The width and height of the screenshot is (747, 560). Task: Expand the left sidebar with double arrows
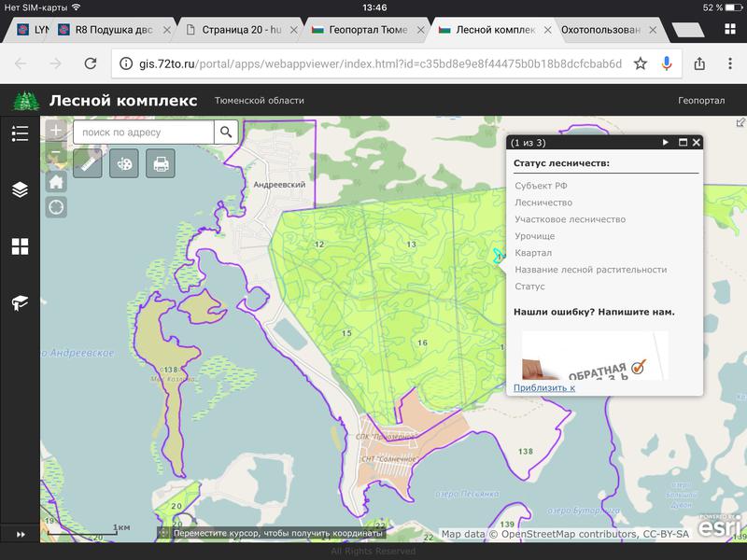[x=20, y=533]
